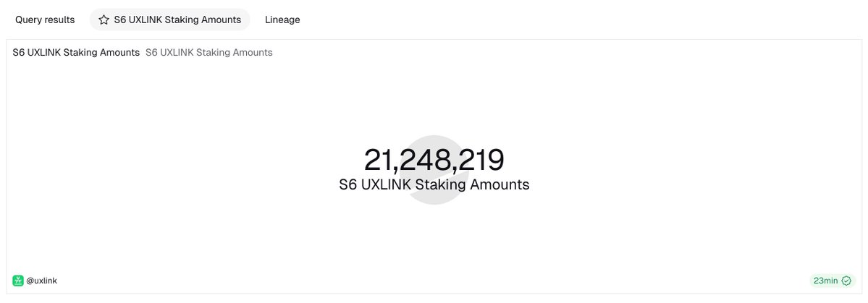Click the large staking total number
The image size is (868, 303).
(434, 160)
